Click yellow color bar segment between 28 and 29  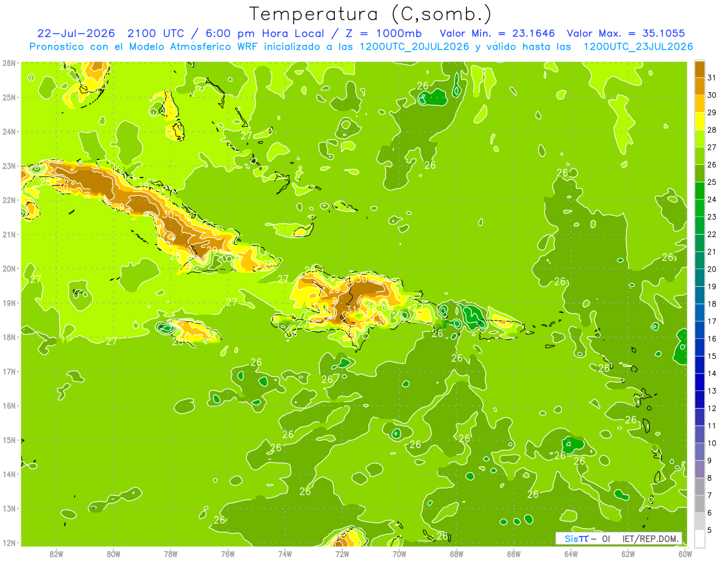tap(699, 121)
